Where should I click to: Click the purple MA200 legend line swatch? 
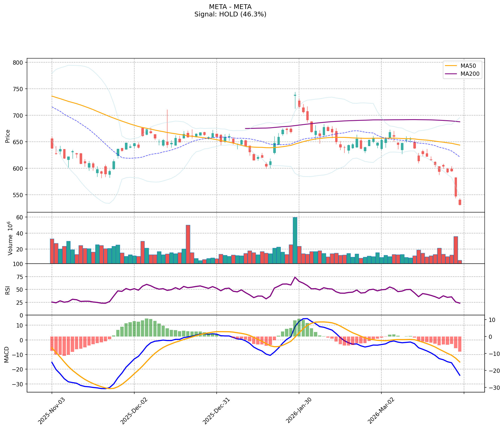point(451,74)
